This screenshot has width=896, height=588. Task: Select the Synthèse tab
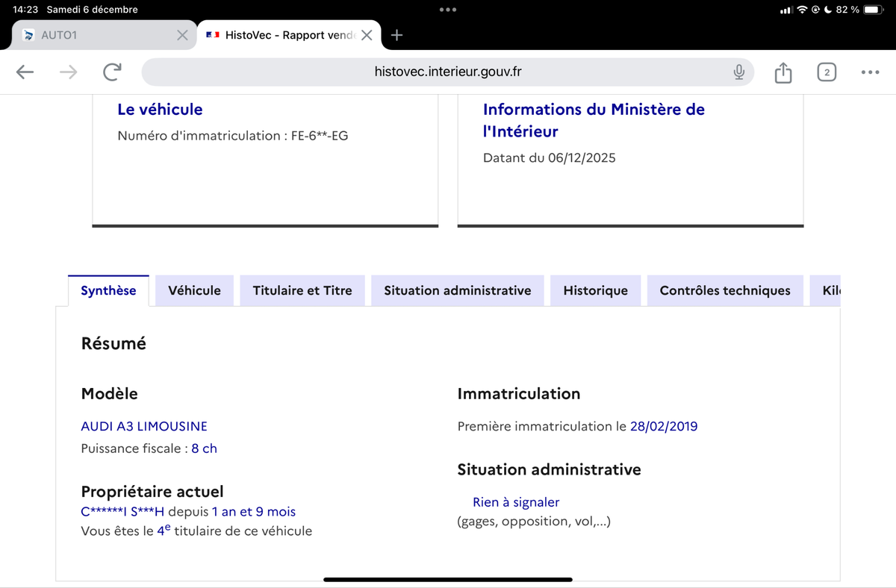click(108, 291)
